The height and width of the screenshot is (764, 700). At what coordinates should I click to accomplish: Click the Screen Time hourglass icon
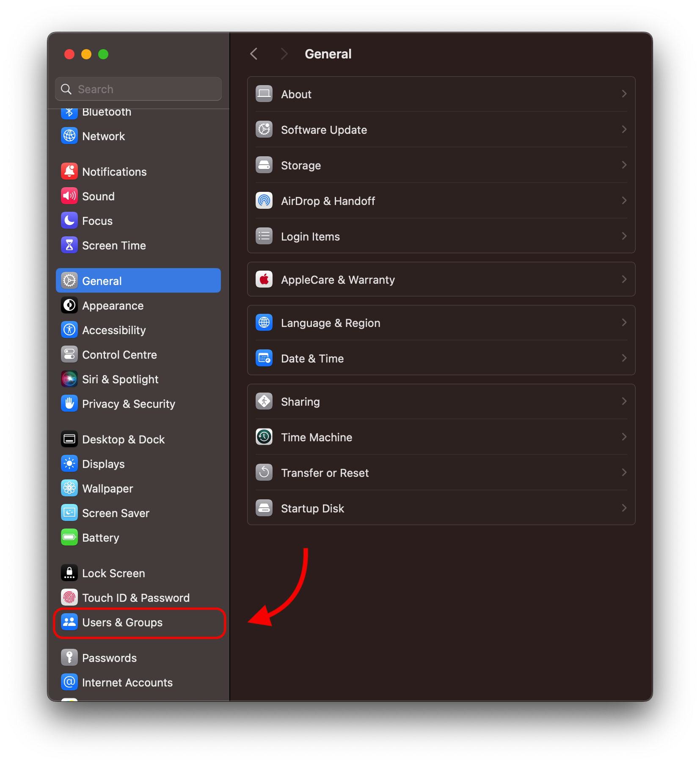69,245
